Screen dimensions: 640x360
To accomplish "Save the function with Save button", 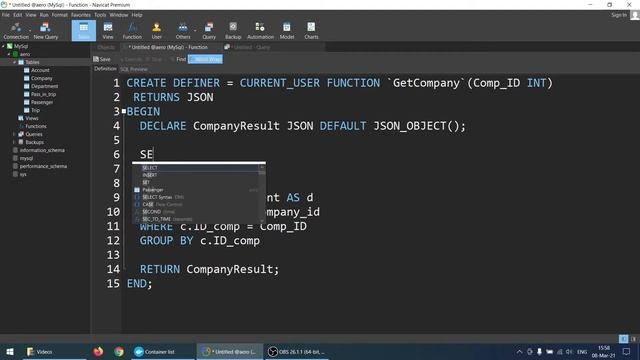I will tap(102, 59).
